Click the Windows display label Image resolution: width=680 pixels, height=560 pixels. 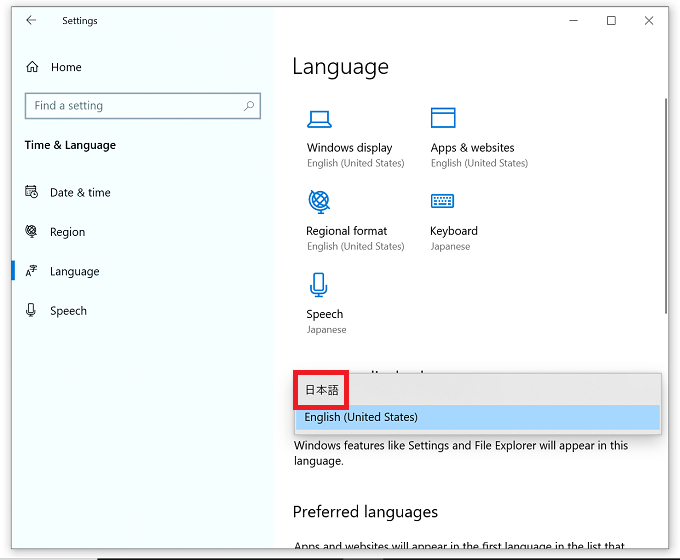tap(350, 147)
